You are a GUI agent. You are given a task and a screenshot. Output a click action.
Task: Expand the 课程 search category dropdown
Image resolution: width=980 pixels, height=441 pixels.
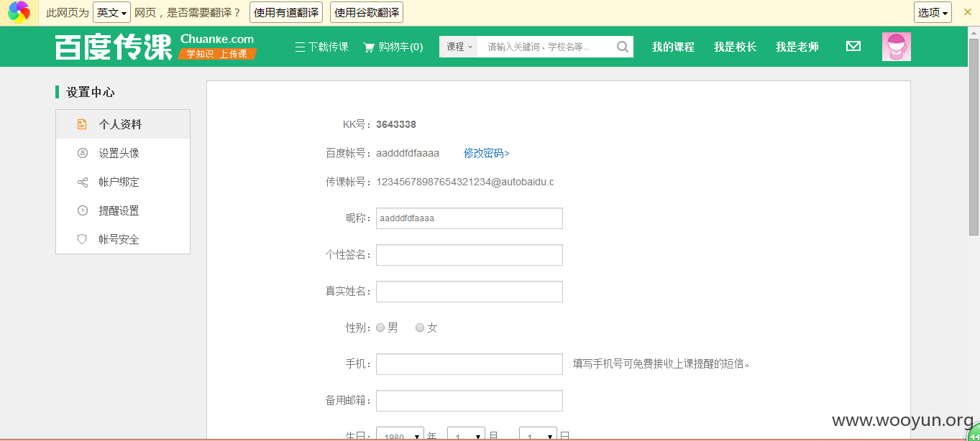coord(459,47)
